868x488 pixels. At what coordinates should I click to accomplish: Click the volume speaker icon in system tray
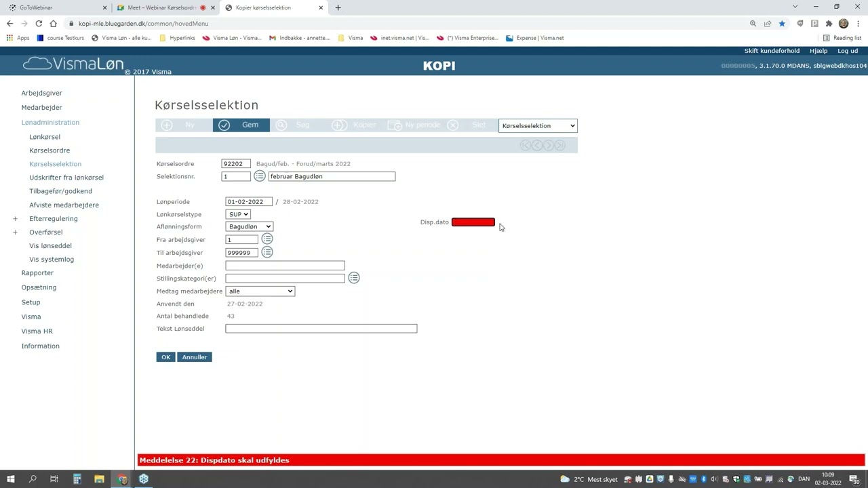713,479
